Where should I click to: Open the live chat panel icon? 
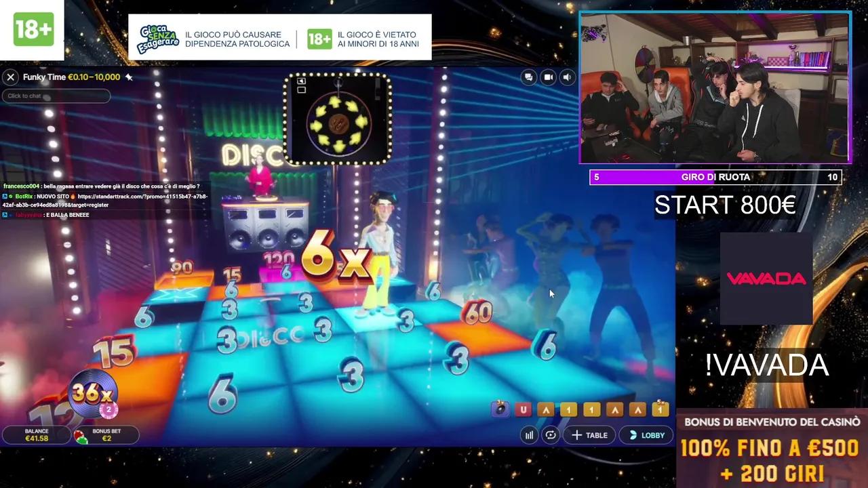point(528,77)
